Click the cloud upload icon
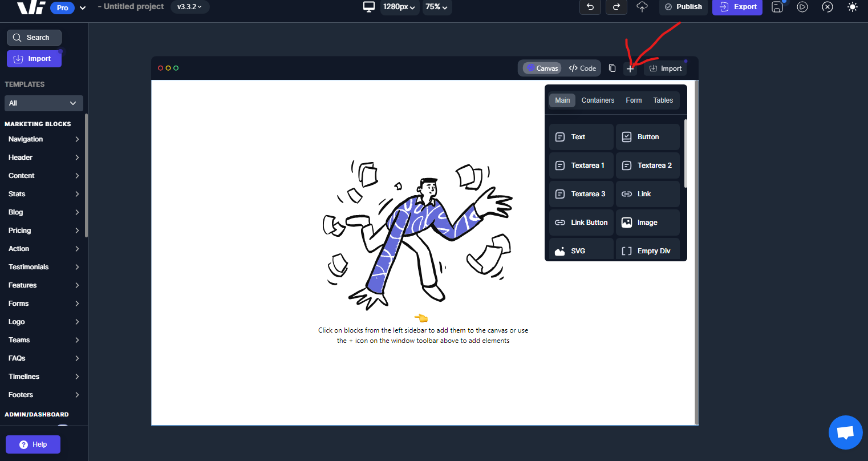 pyautogui.click(x=642, y=7)
